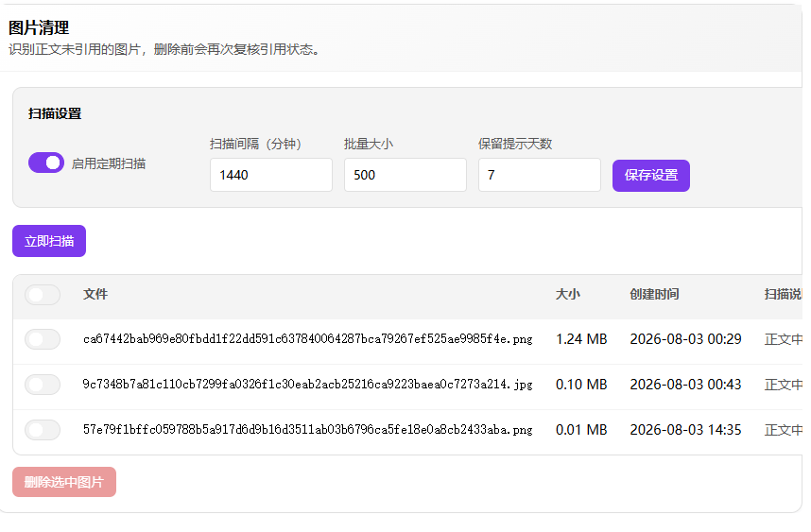The height and width of the screenshot is (532, 811).
Task: Click the 保存设置 button
Action: [x=650, y=176]
